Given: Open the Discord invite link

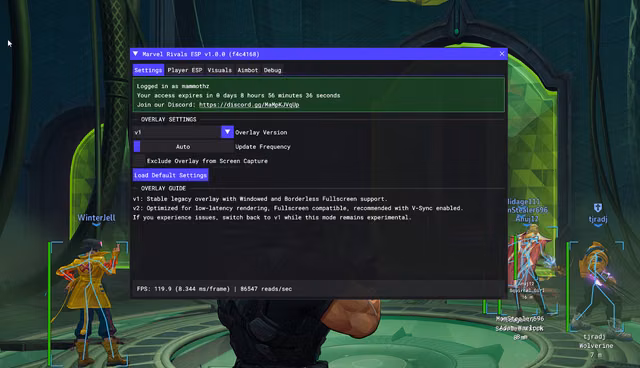Looking at the screenshot, I should pyautogui.click(x=249, y=105).
